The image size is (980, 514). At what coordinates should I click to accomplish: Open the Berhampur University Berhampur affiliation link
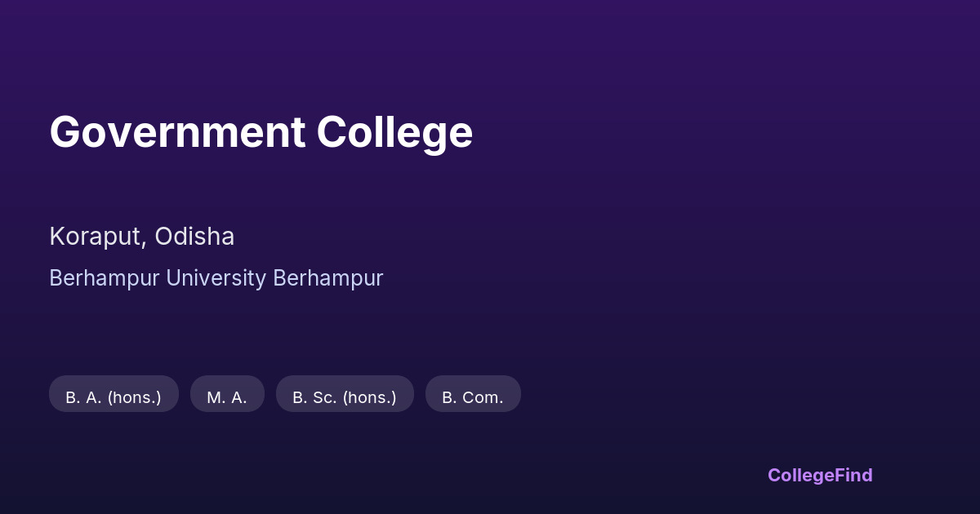click(216, 278)
